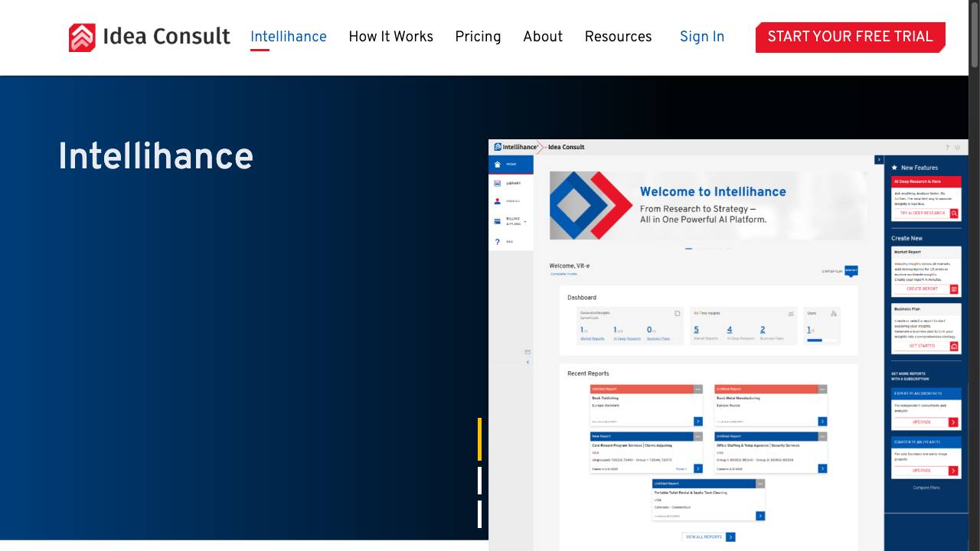
Task: Click the Users progress bar
Action: [x=822, y=340]
